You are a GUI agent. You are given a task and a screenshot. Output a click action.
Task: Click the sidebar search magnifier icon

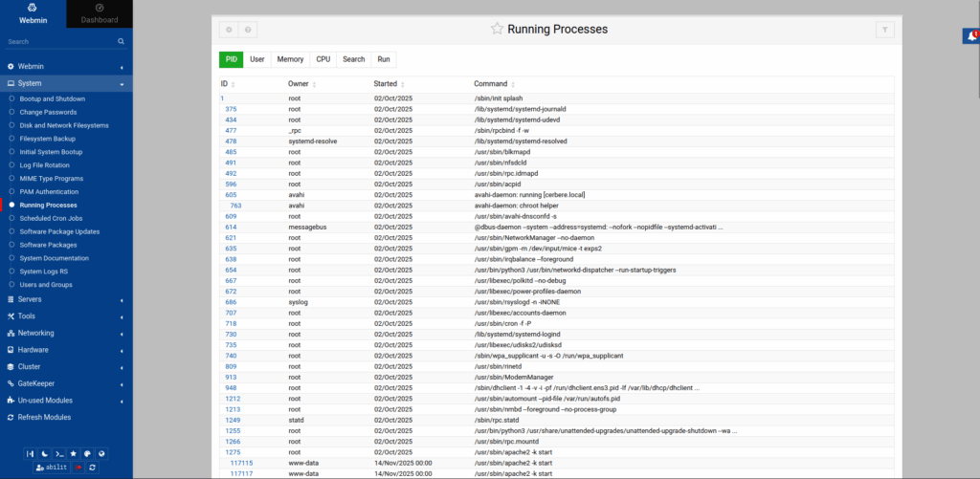(122, 42)
